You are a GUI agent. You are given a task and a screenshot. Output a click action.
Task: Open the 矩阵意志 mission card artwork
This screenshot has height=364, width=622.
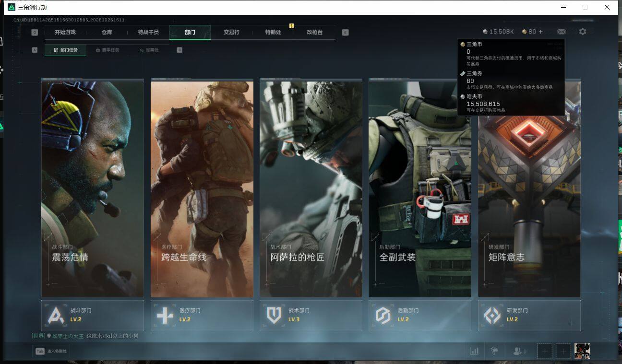(x=529, y=189)
